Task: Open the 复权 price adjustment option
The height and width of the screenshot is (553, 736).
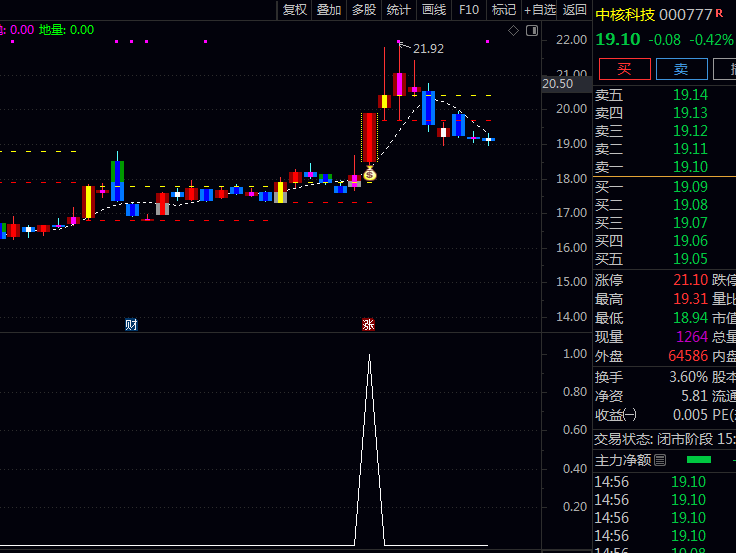Action: 295,10
